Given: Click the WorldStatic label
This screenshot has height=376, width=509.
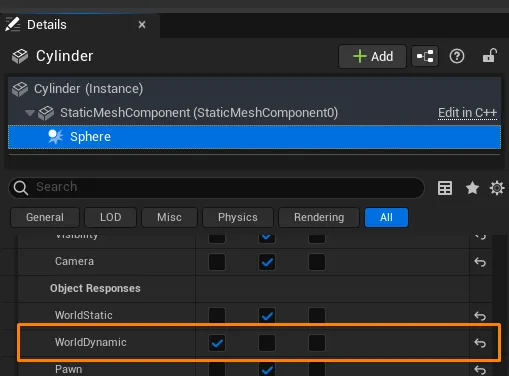Looking at the screenshot, I should click(x=84, y=315).
